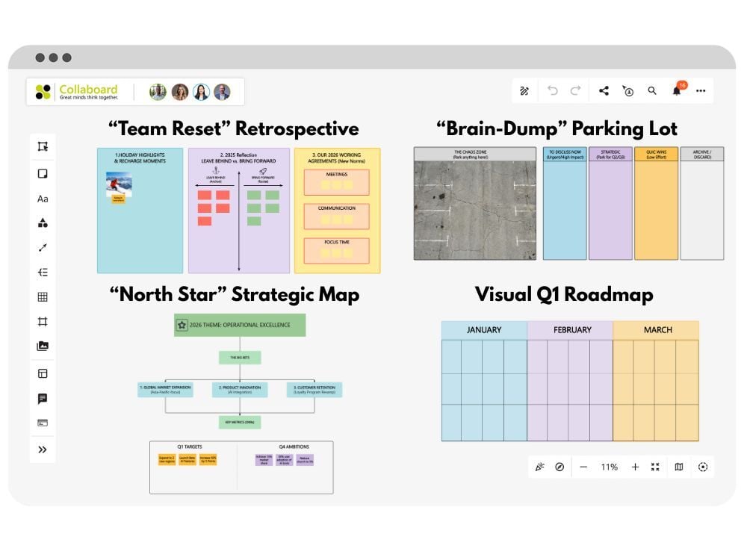Select the frame tool
The image size is (747, 560).
[43, 321]
